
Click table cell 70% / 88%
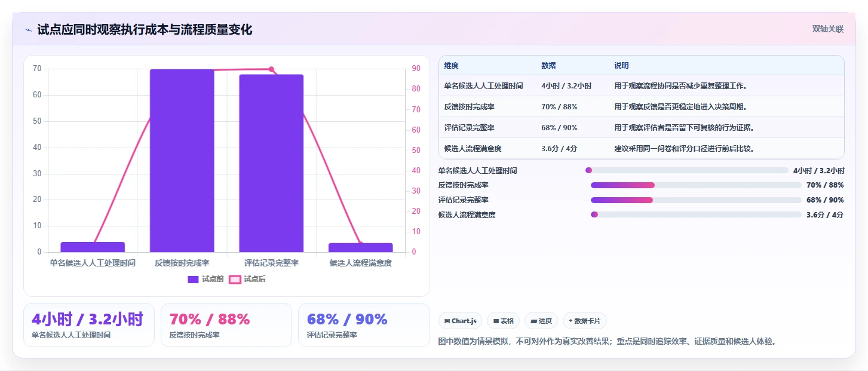(x=559, y=107)
